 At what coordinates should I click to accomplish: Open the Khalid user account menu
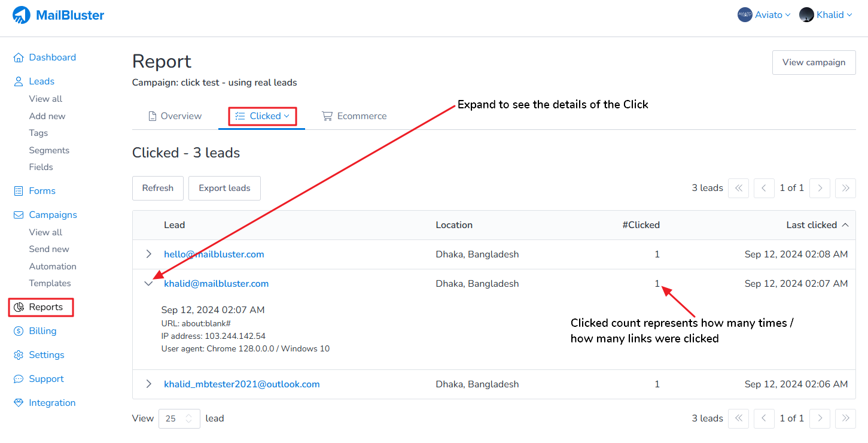[x=826, y=15]
